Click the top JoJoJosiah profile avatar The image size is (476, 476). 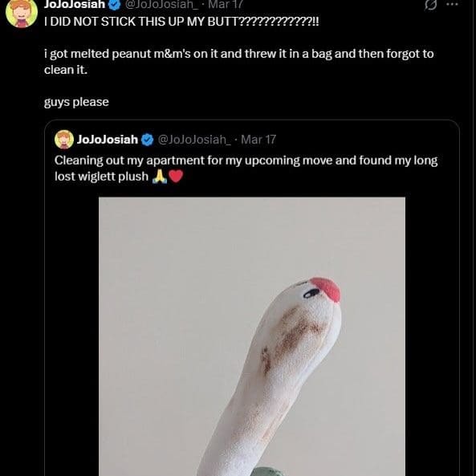point(22,13)
